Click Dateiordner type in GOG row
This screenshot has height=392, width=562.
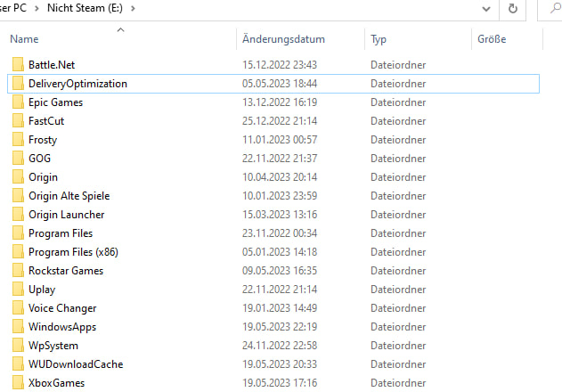coord(398,159)
